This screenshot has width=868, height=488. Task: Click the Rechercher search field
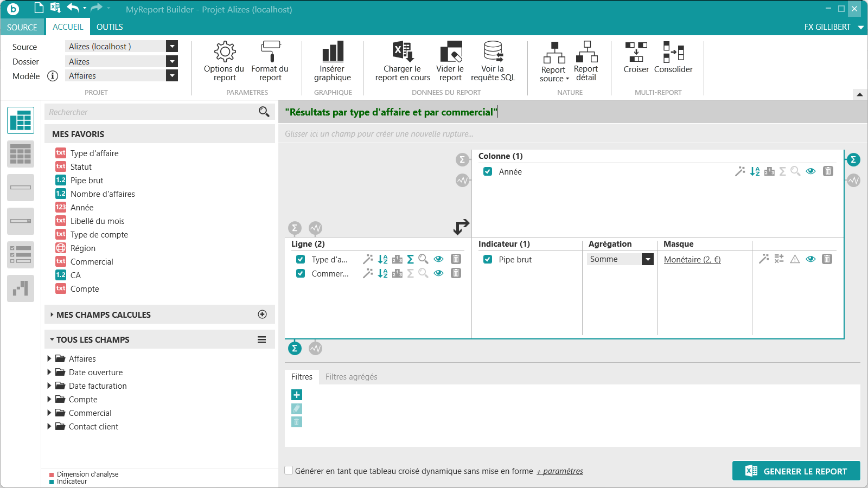(x=152, y=112)
